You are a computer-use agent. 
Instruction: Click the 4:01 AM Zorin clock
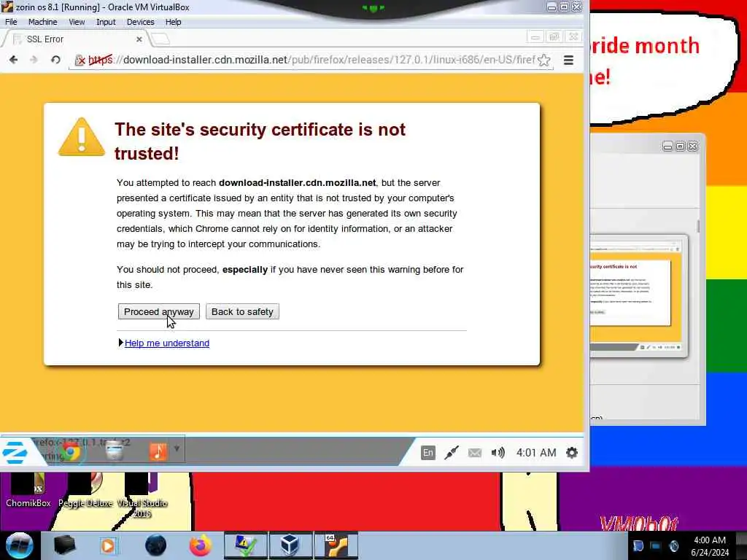coord(536,452)
